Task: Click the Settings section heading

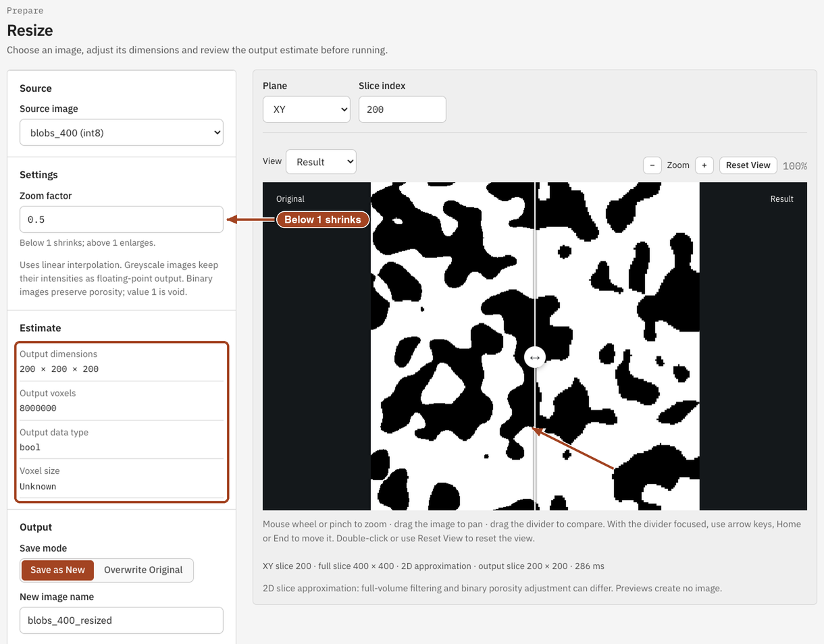Action: coord(38,175)
